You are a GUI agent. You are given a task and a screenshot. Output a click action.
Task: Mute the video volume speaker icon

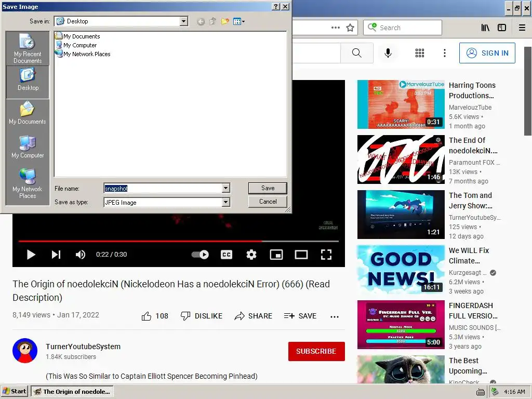pos(81,255)
